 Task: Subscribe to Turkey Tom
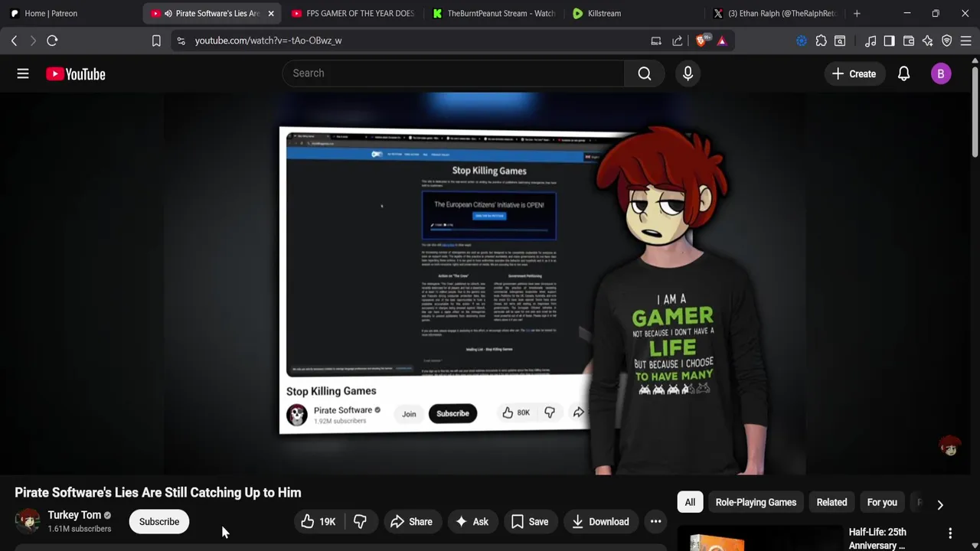coord(159,522)
